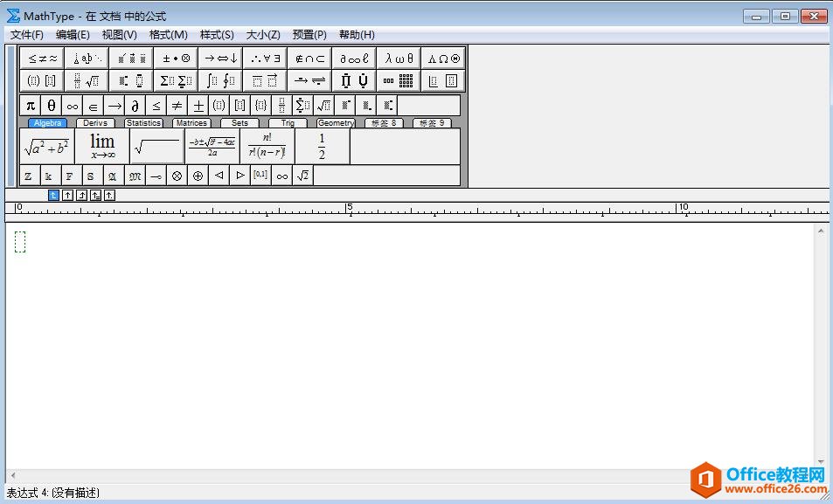Select the relational-aligned tab stop button
The height and width of the screenshot is (504, 833).
click(95, 196)
